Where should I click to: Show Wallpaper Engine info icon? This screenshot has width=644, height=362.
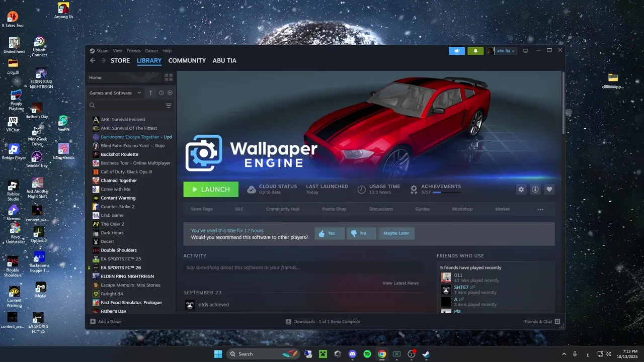point(535,189)
